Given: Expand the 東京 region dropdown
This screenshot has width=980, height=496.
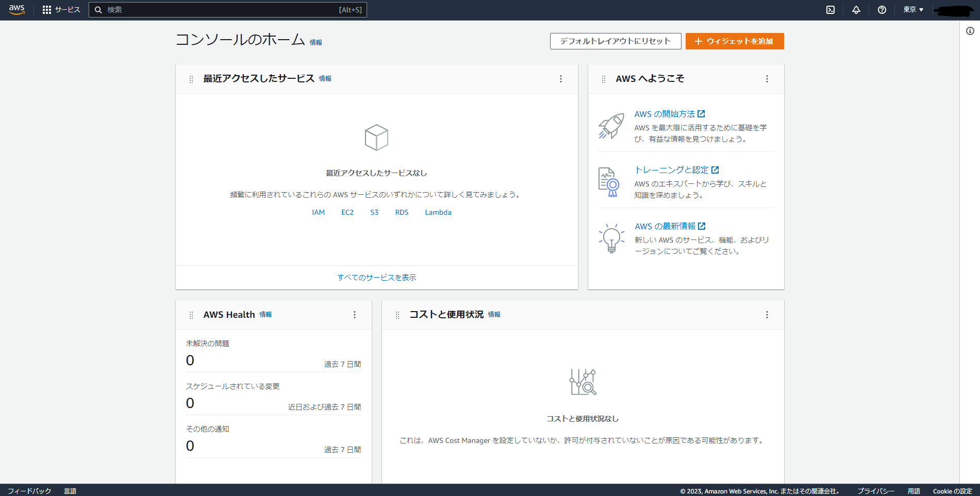Looking at the screenshot, I should [913, 10].
